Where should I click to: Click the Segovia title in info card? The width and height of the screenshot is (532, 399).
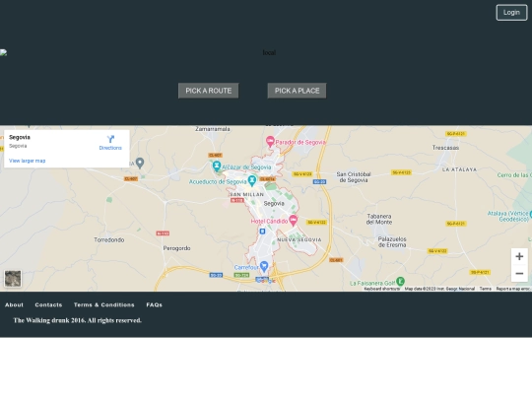point(20,137)
